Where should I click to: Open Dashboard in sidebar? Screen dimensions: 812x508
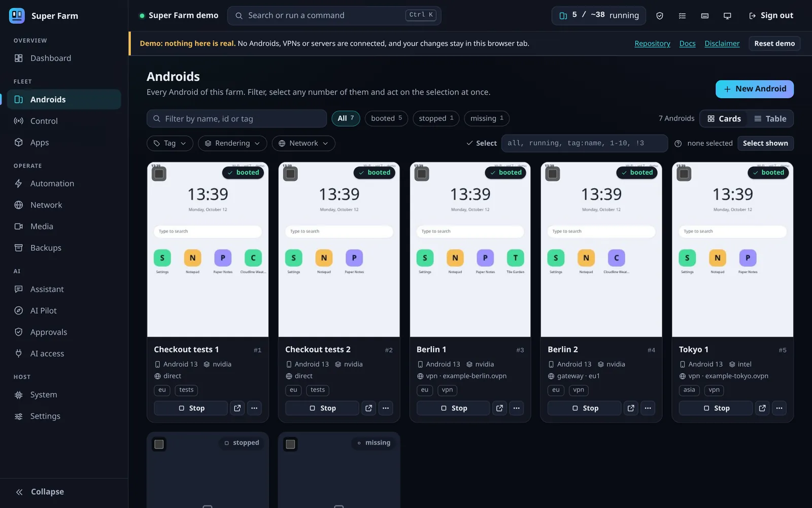pos(64,58)
